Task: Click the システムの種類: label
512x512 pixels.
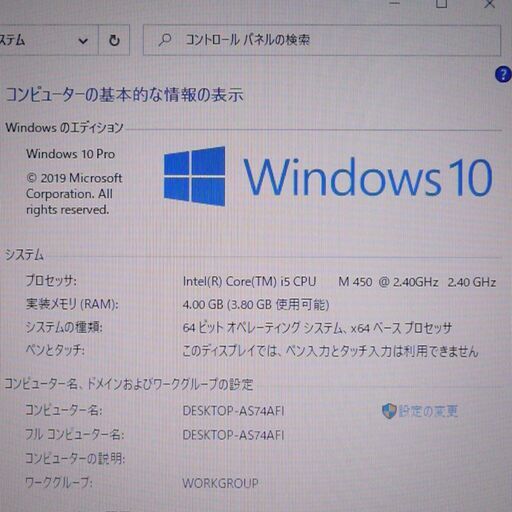Action: (64, 327)
